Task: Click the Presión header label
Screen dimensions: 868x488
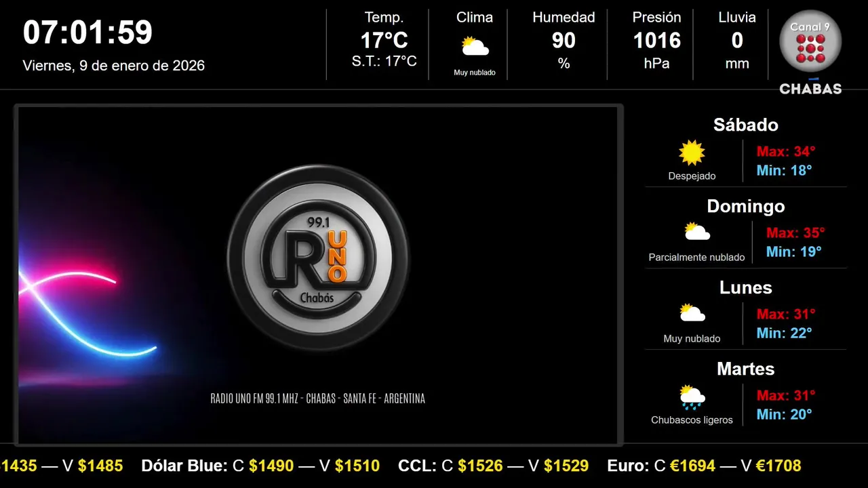Action: coord(656,18)
